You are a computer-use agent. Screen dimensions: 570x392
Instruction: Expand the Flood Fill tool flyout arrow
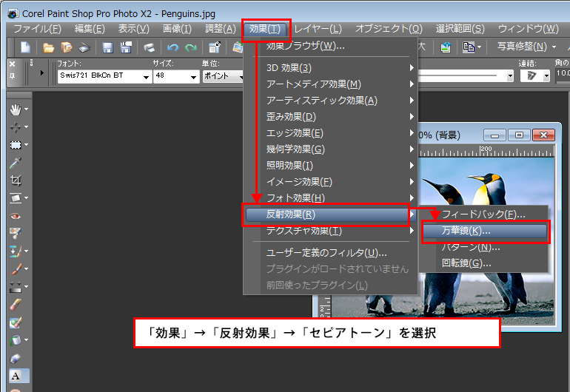pos(26,340)
